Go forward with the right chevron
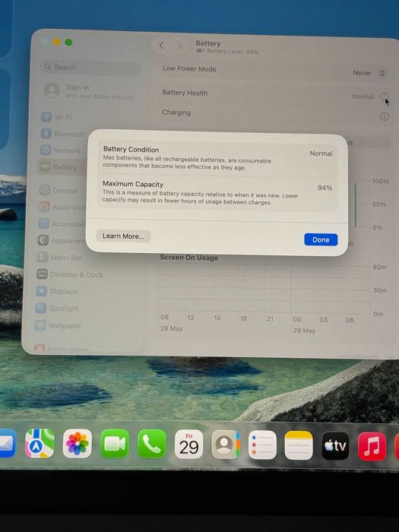Viewport: 399px width, 532px height. (x=180, y=46)
